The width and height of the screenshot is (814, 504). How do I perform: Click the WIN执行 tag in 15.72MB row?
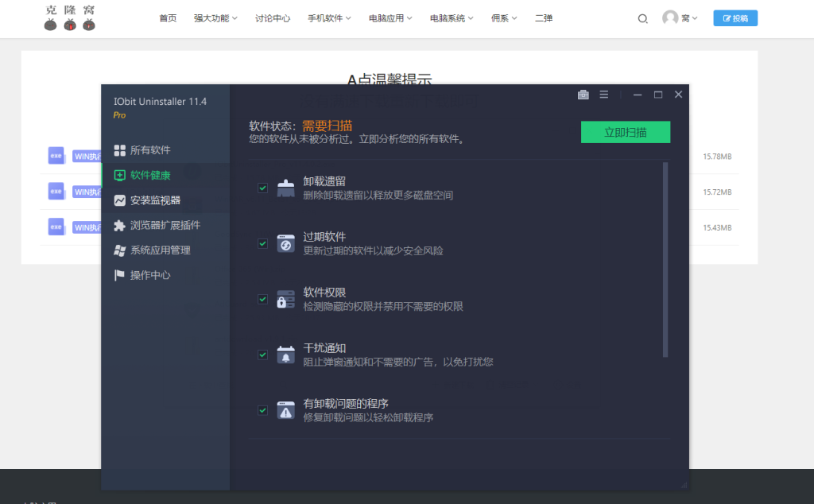tap(87, 192)
